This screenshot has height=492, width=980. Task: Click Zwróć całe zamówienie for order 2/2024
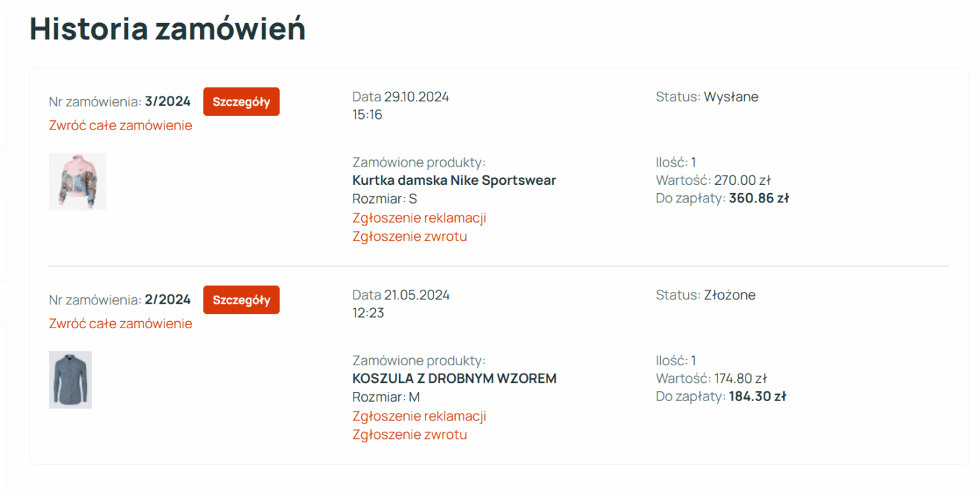[120, 323]
